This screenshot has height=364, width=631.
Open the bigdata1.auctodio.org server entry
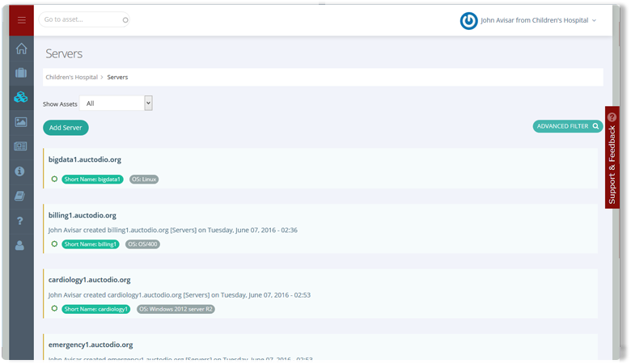pos(84,159)
